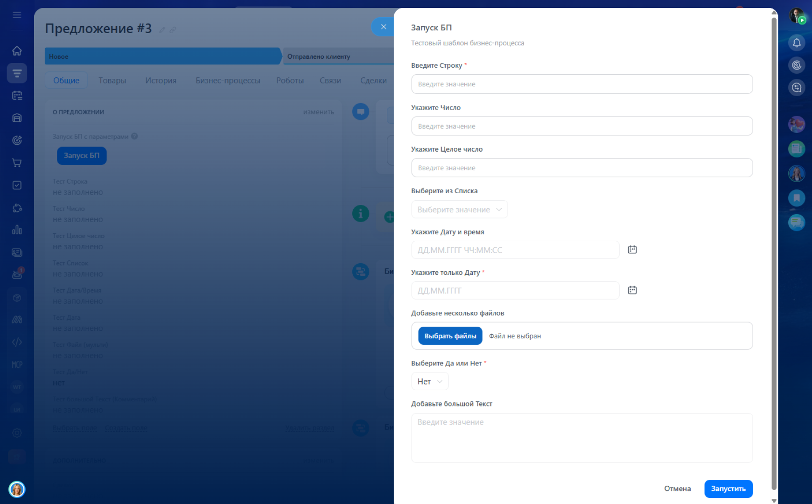Open the code brackets icon in sidebar
812x504 pixels.
click(17, 342)
